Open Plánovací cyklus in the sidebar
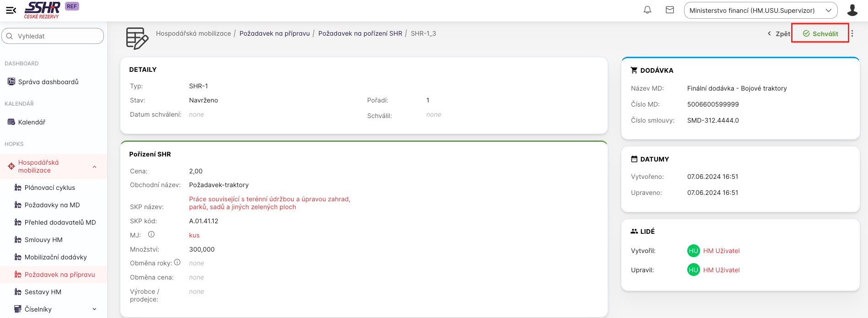Viewport: 868px width, 318px height. 49,188
